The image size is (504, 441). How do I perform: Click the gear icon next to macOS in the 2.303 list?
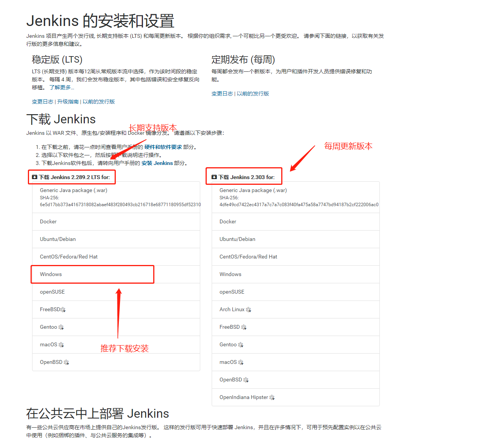[241, 362]
